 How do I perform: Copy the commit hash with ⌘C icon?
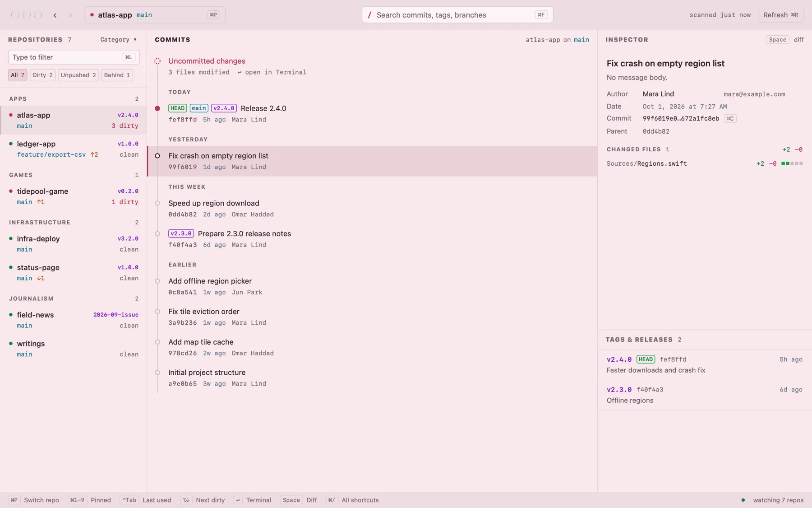point(730,119)
